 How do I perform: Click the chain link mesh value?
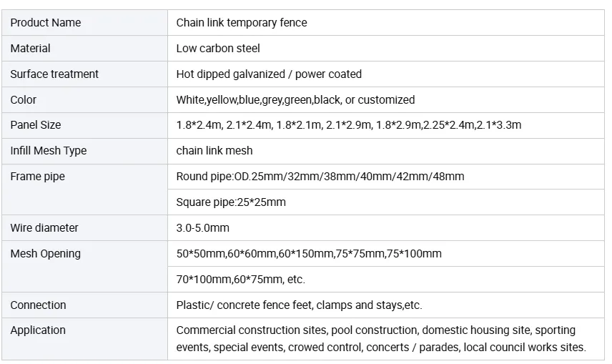pyautogui.click(x=214, y=151)
